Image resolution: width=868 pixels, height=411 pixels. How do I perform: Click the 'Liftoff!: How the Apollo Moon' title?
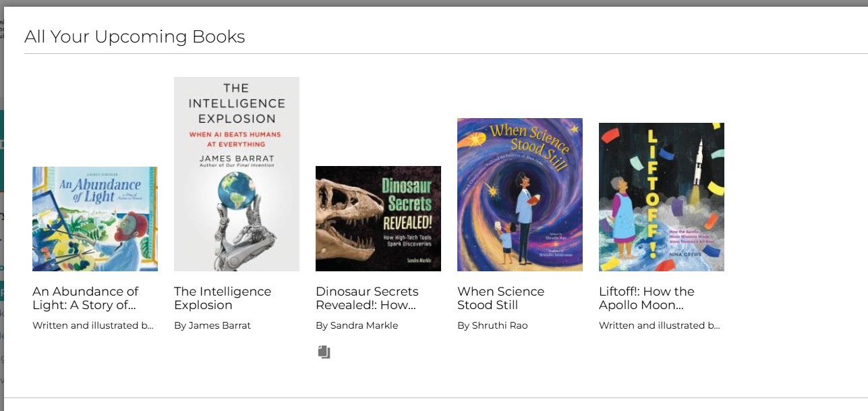646,298
